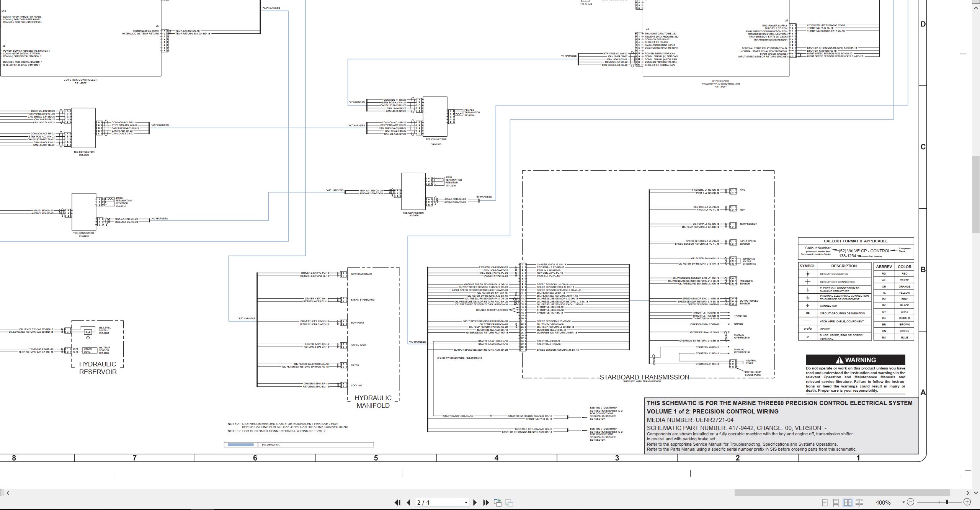Click the grid column number 5

(376, 458)
